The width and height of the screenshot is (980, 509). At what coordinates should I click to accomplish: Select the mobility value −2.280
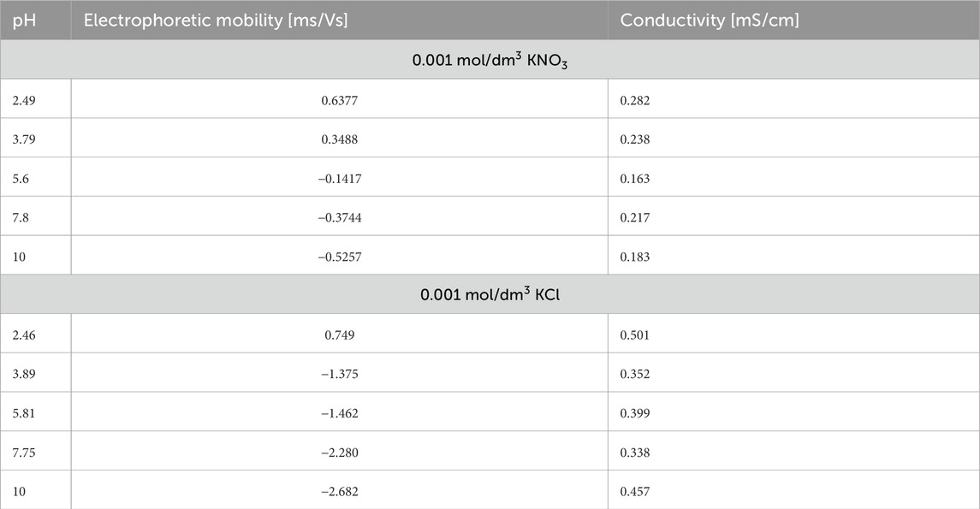[x=339, y=452]
